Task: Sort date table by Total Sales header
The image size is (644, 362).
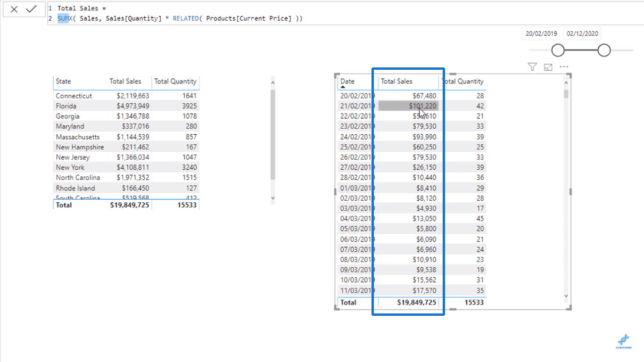Action: [x=396, y=81]
